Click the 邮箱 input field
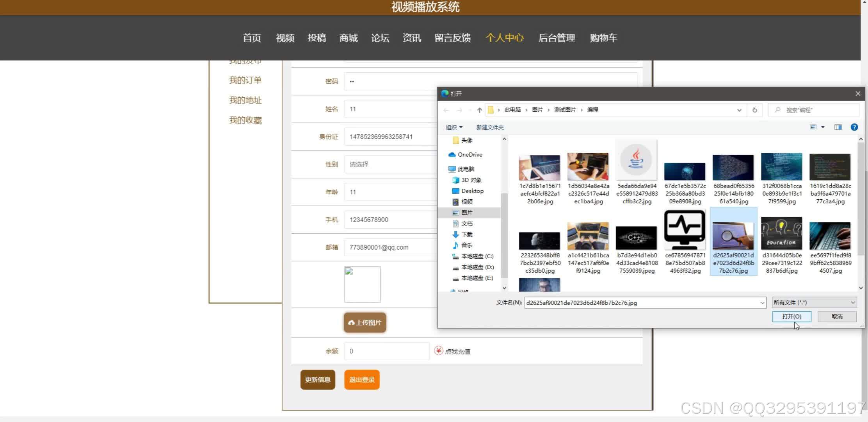The width and height of the screenshot is (868, 422). [390, 247]
